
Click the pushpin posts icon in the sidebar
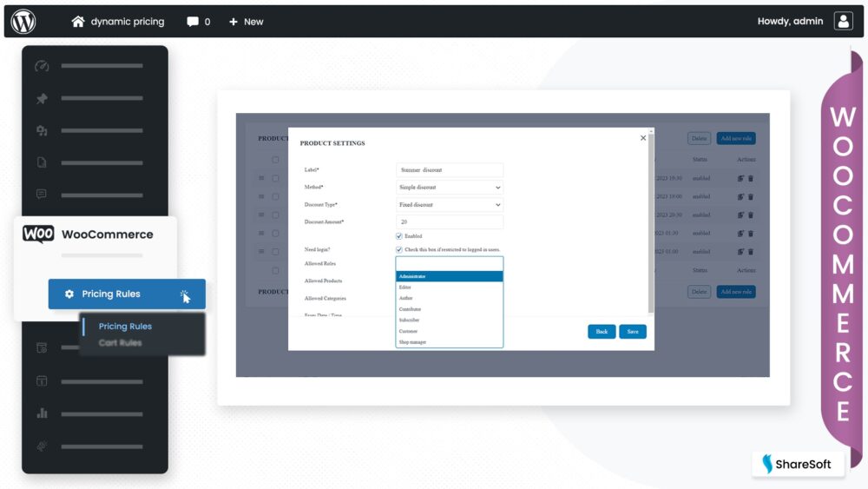click(x=42, y=98)
